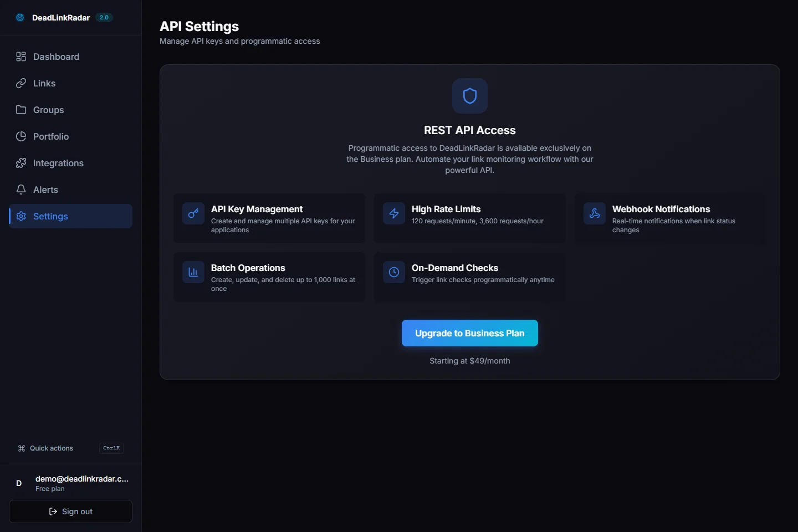Click the lightning bolt High Rate Limits icon

point(394,213)
